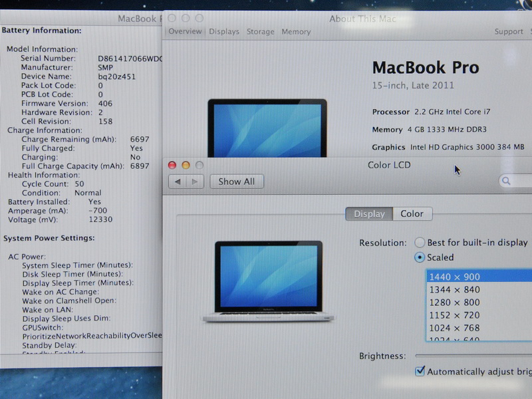Viewport: 532px width, 399px height.
Task: Click the Cycle Count value 50
Action: tap(79, 184)
